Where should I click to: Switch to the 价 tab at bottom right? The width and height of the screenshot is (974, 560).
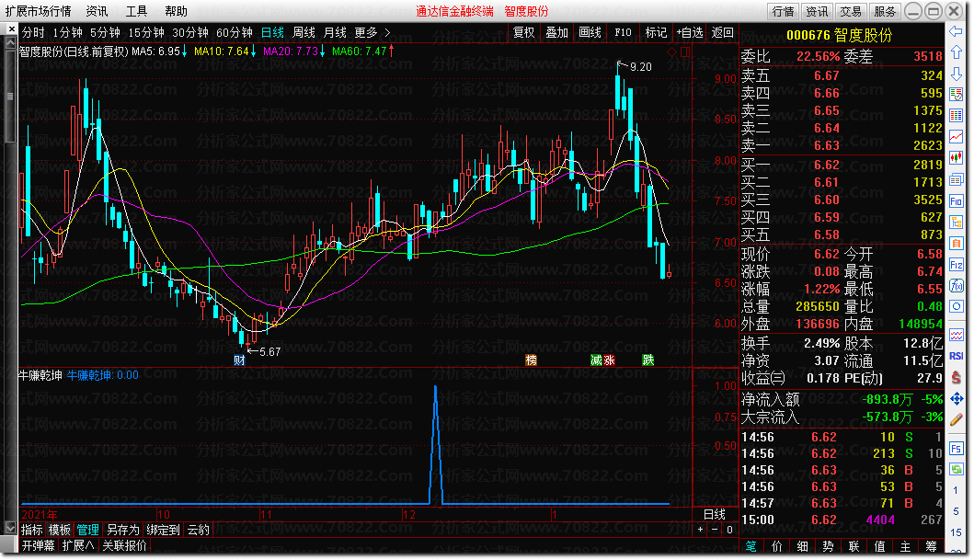777,546
